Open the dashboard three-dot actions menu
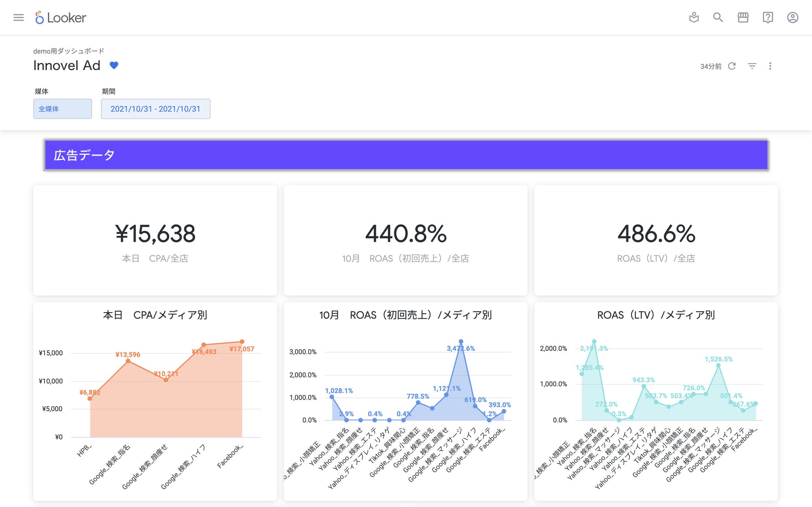 [770, 66]
